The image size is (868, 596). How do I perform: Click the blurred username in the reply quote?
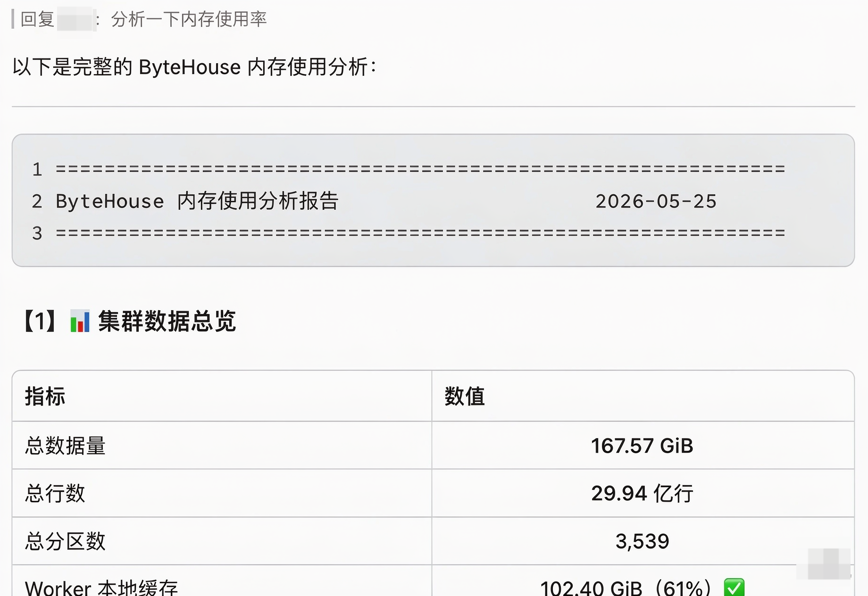pyautogui.click(x=76, y=19)
